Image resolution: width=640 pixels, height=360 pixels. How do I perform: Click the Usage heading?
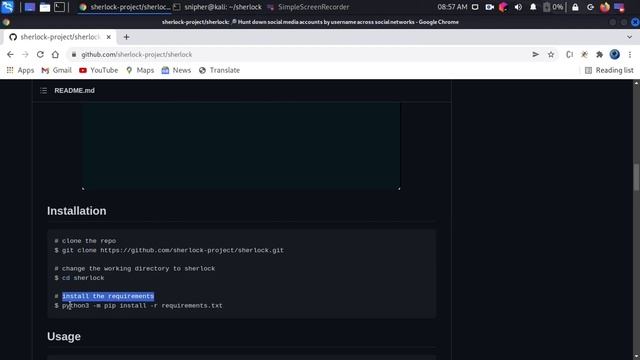[64, 337]
